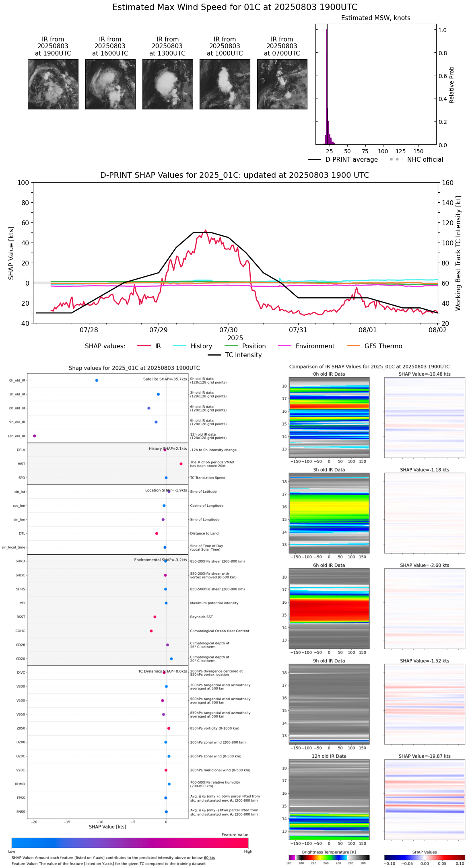Click the Feature Value Low-High gradient bar

pos(130,843)
